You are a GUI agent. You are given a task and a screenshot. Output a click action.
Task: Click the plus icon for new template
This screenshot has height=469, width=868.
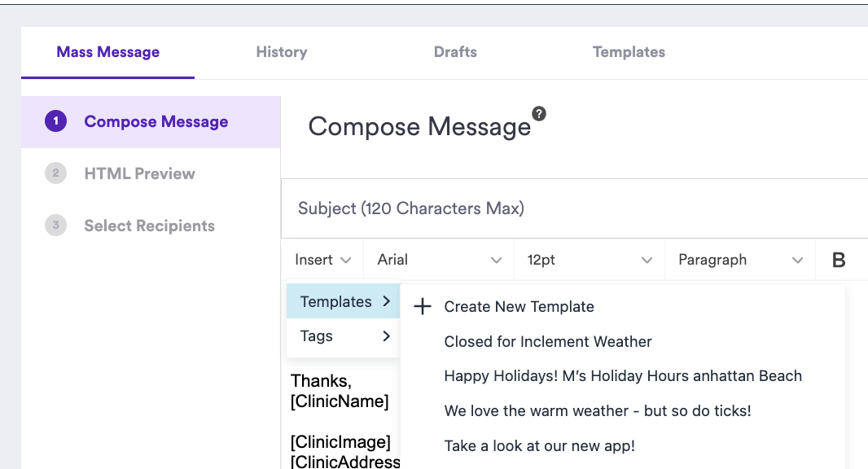pyautogui.click(x=423, y=306)
